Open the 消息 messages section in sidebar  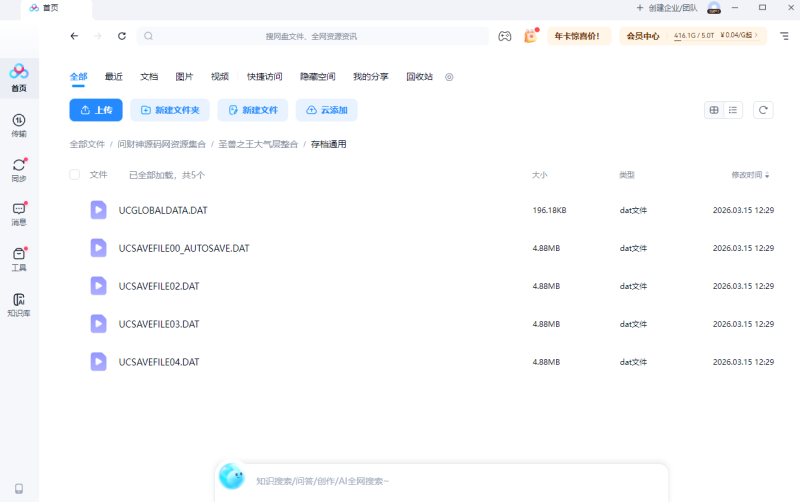point(19,214)
